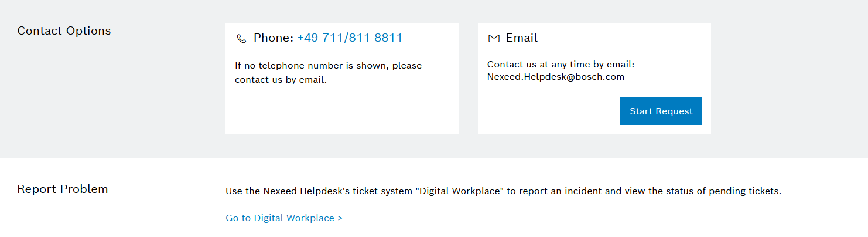Call the number +49 711/811 8811

pyautogui.click(x=350, y=38)
